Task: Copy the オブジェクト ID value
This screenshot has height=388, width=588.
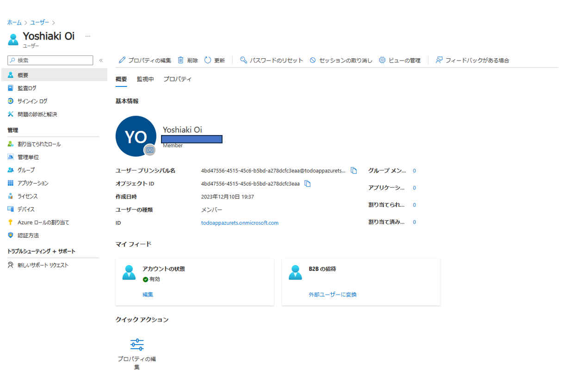Action: 307,184
